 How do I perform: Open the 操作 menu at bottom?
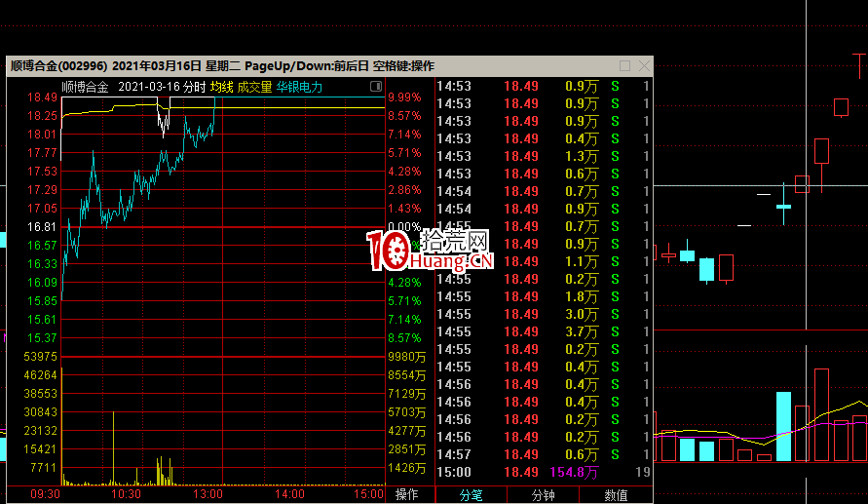(x=406, y=495)
